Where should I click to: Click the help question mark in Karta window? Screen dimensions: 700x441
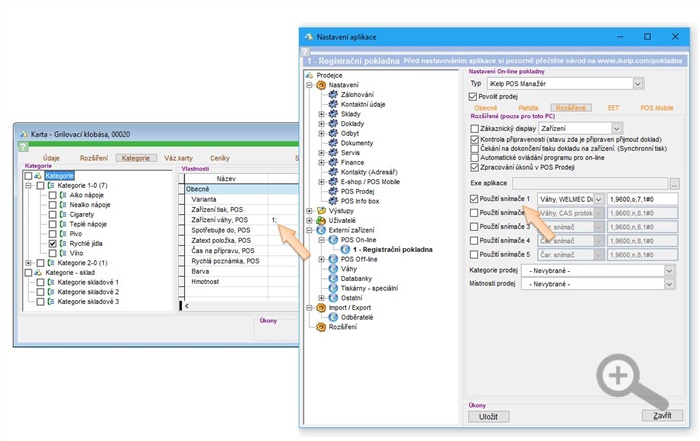23,147
